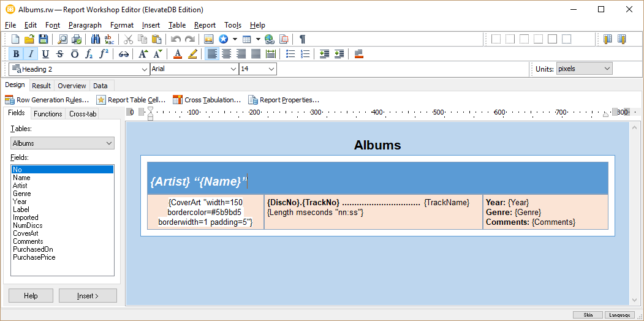Image resolution: width=644 pixels, height=321 pixels.
Task: Toggle strikethrough formatting
Action: 60,54
